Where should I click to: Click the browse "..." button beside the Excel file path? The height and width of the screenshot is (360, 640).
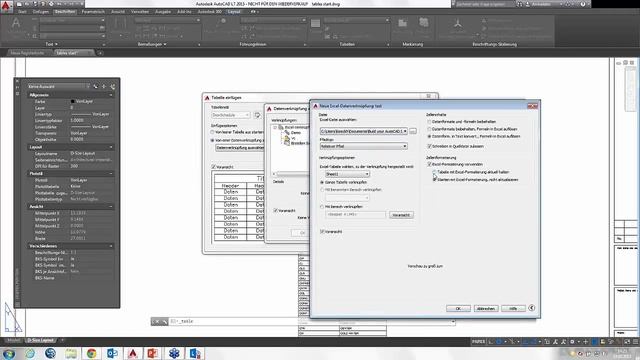tap(413, 131)
